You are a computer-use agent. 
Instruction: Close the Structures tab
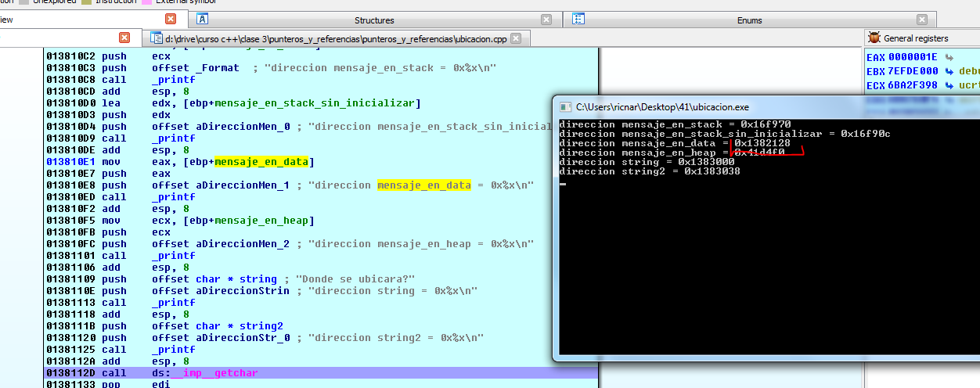546,20
